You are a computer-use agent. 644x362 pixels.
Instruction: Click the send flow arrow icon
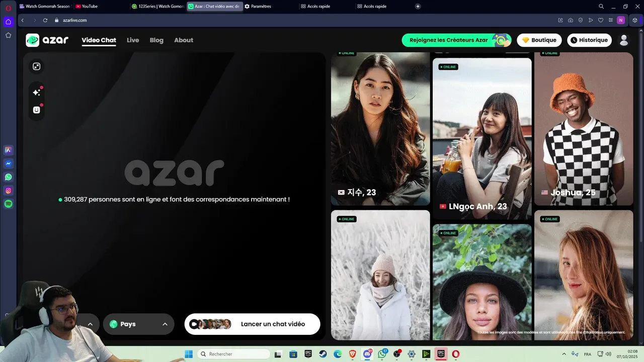[591, 20]
